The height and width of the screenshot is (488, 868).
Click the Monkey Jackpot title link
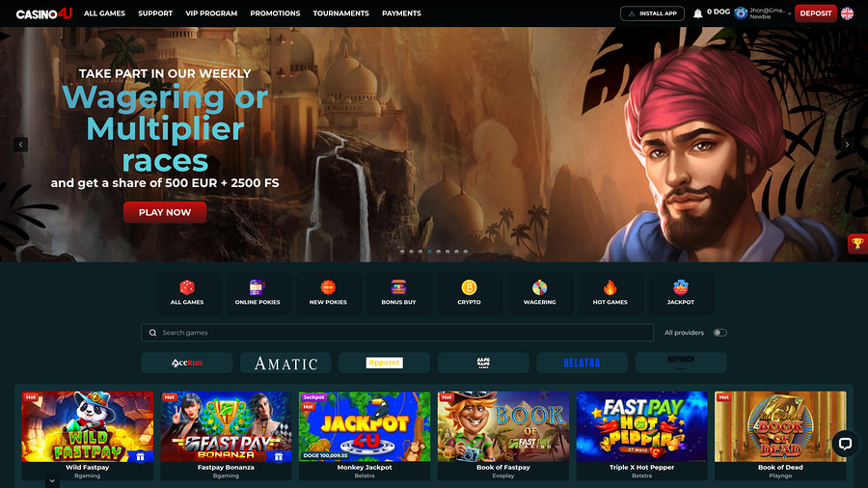coord(365,467)
